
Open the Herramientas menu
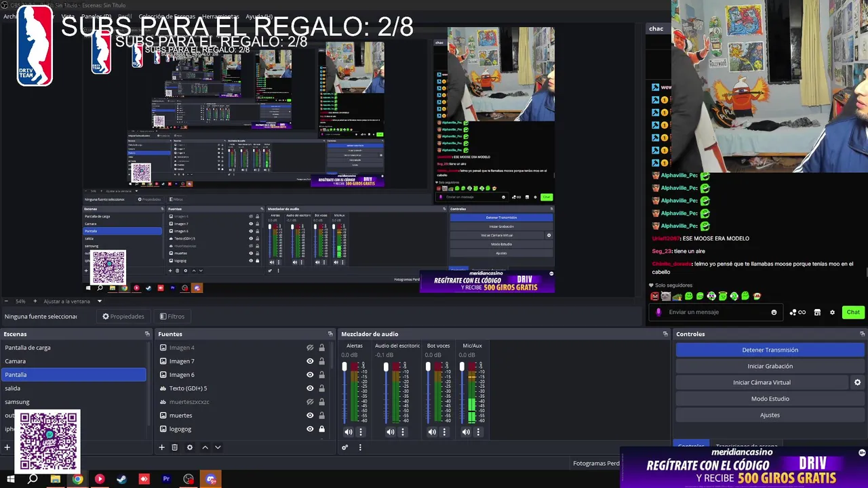click(x=220, y=16)
